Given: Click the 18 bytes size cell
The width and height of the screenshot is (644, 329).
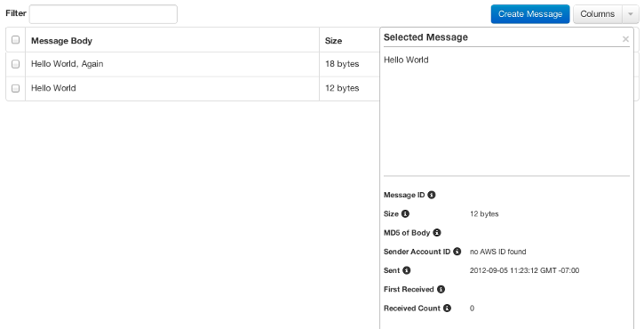Looking at the screenshot, I should (x=342, y=64).
